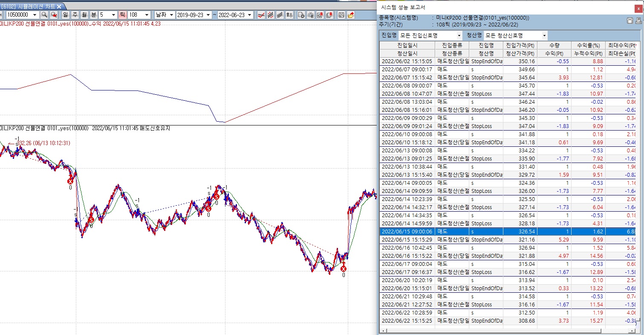Click the up-down arrows icon in toolbar

coord(289,15)
